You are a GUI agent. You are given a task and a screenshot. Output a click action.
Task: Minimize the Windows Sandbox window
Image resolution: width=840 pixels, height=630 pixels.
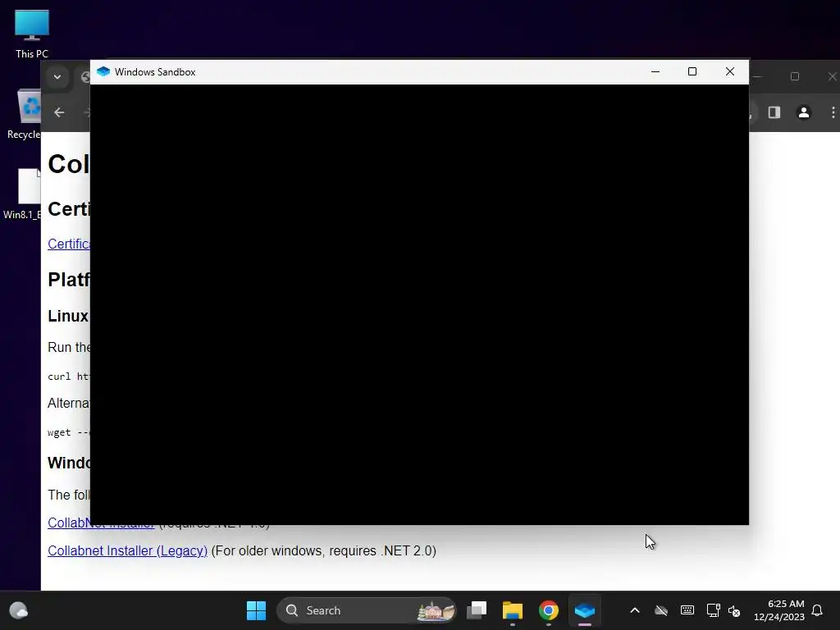coord(655,72)
